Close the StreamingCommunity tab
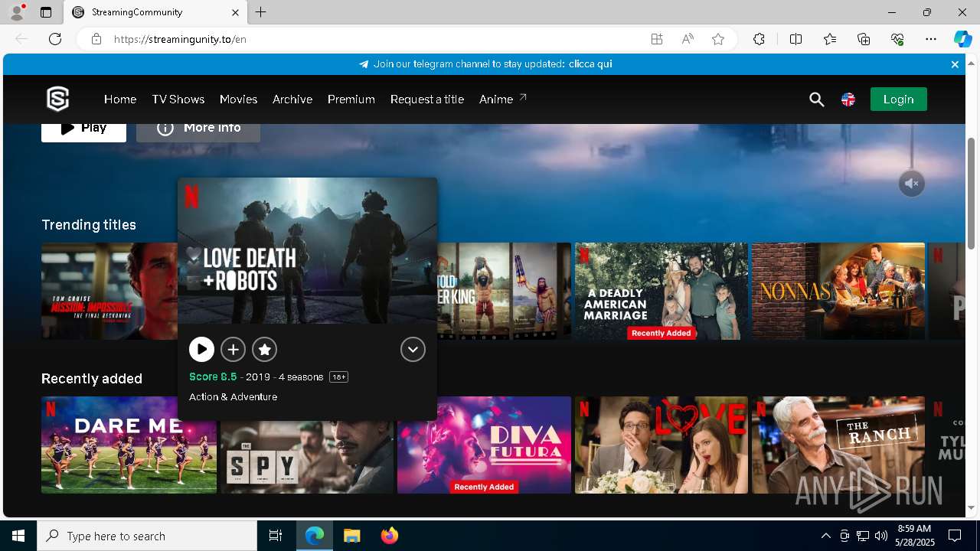Image resolution: width=980 pixels, height=551 pixels. 235,12
